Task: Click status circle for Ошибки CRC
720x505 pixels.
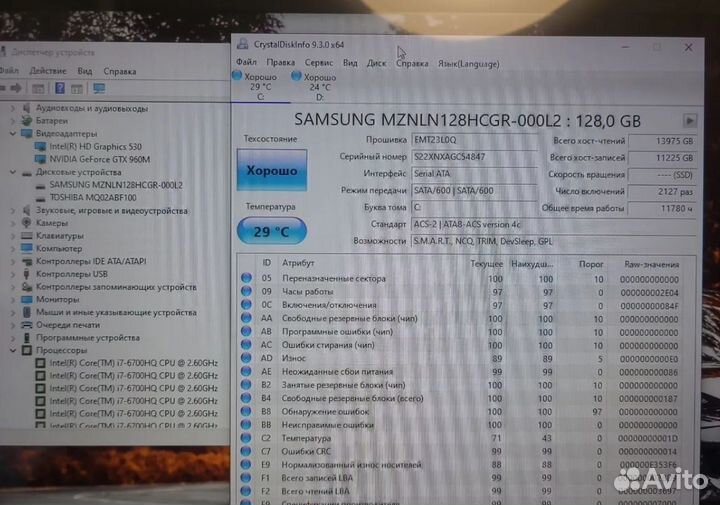Action: 246,451
